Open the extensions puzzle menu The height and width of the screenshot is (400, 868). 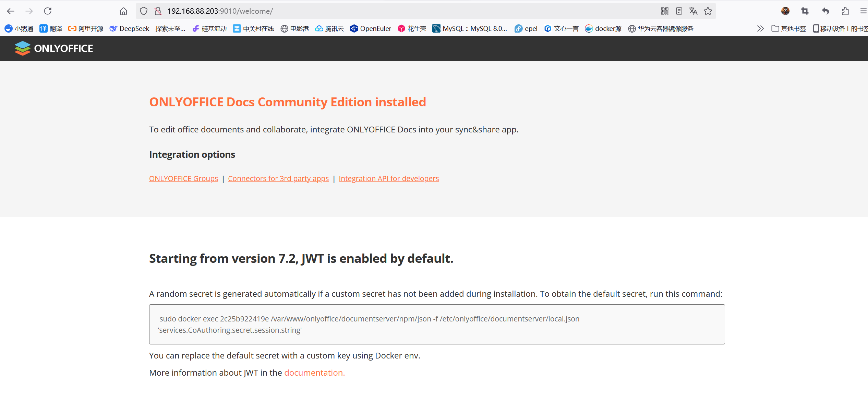(845, 11)
